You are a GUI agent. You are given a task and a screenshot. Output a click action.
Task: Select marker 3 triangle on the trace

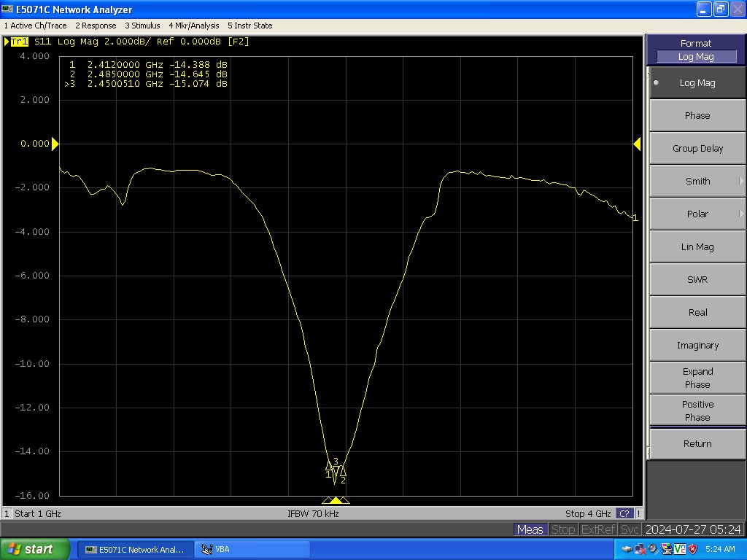tap(336, 472)
